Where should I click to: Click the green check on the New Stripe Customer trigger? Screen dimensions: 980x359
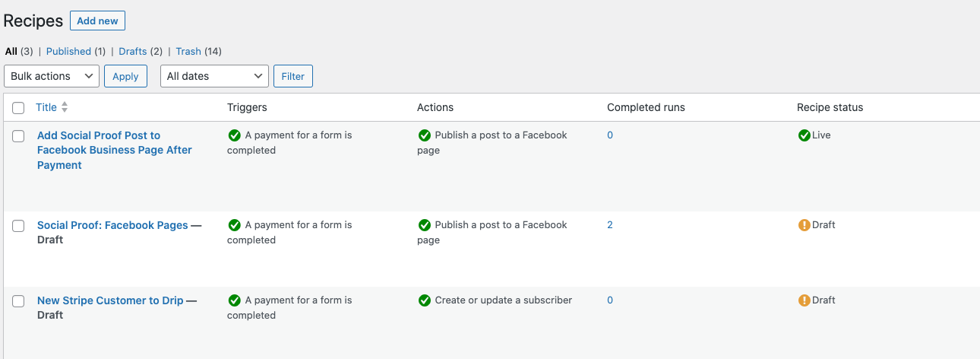pos(234,300)
